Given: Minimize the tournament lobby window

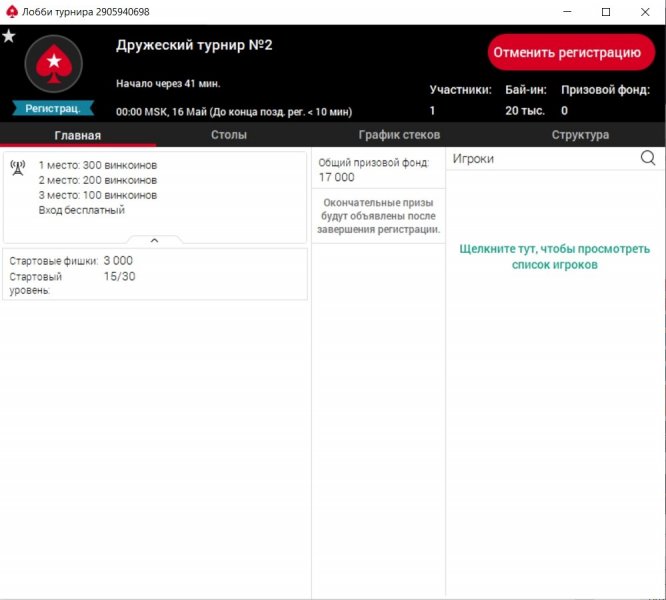Looking at the screenshot, I should click(x=559, y=12).
